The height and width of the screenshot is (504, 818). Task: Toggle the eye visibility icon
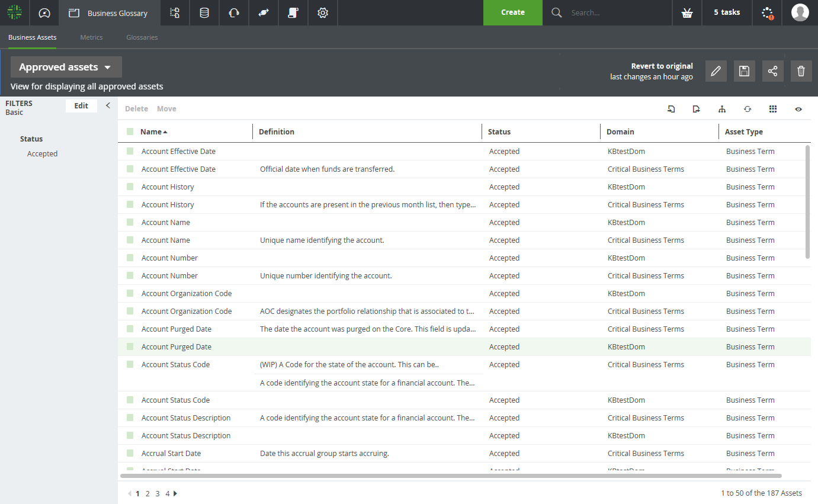pos(798,109)
